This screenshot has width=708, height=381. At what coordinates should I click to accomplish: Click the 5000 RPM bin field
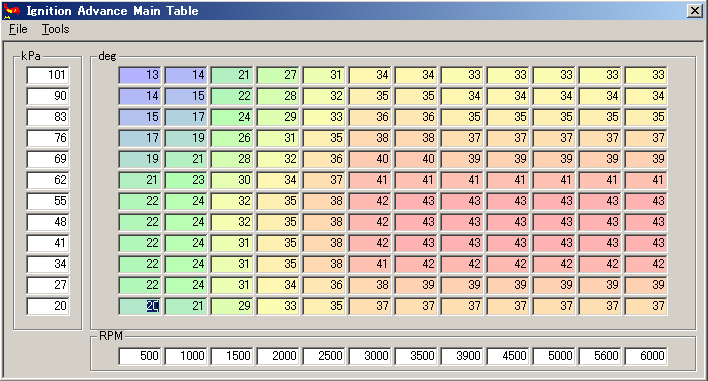point(554,356)
